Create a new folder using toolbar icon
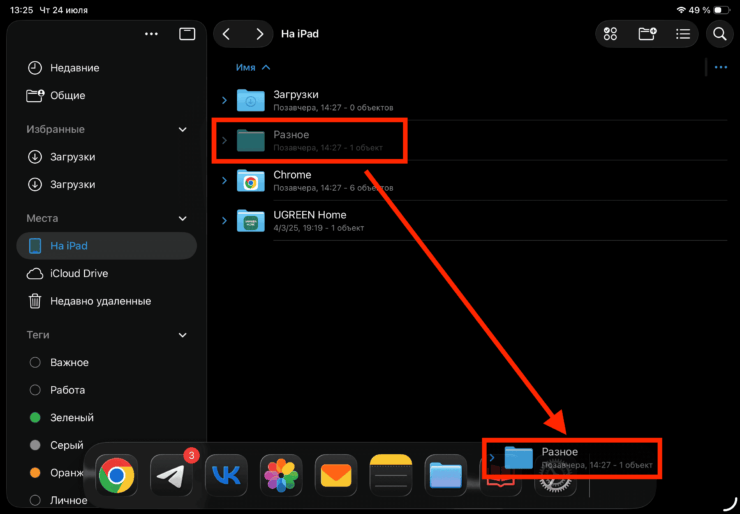This screenshot has width=740, height=514. coord(647,34)
